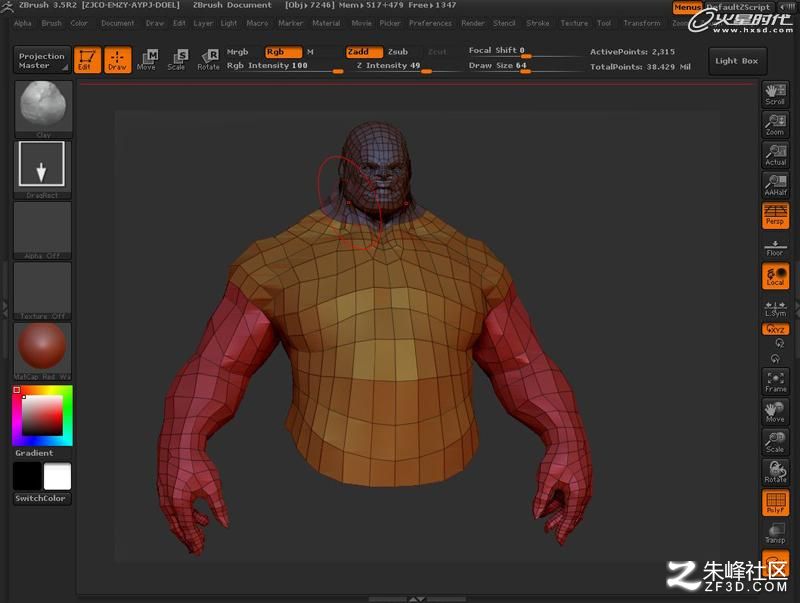Click the Zoom canvas navigation icon

point(775,124)
